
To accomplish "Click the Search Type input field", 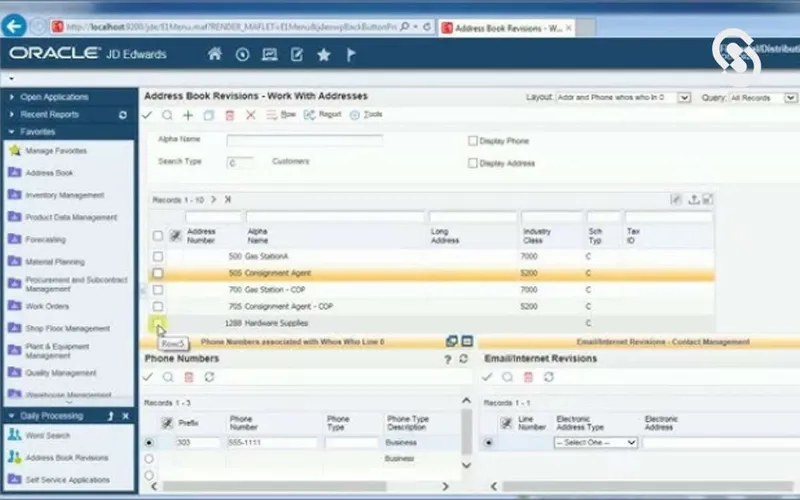I will [239, 163].
